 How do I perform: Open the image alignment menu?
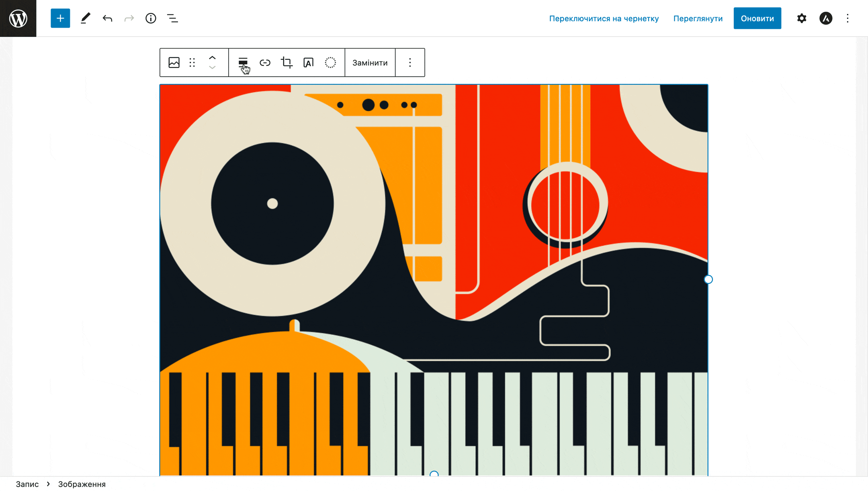tap(243, 63)
